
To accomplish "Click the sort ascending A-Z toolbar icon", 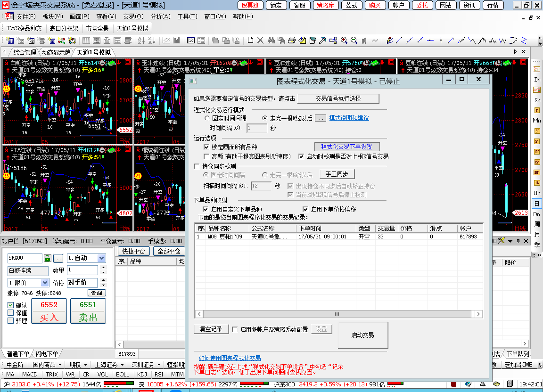I will click(141, 41).
